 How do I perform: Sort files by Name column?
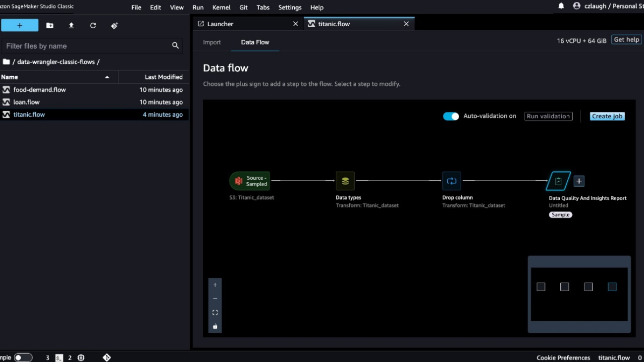point(59,77)
